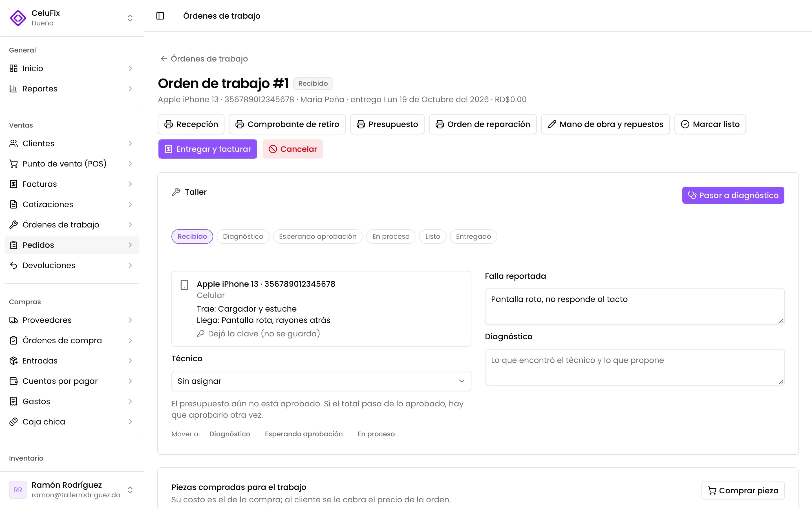Click the Reportes bar chart icon
Viewport: 812px width, 508px height.
14,89
